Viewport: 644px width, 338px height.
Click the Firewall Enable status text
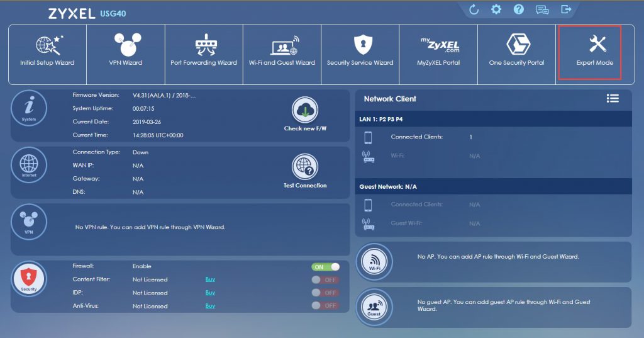[142, 266]
